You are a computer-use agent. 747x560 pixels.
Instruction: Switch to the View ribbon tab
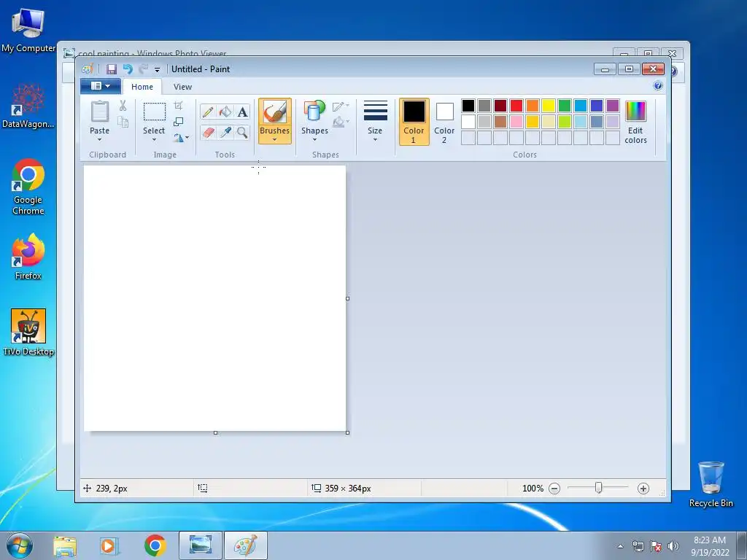[x=182, y=87]
